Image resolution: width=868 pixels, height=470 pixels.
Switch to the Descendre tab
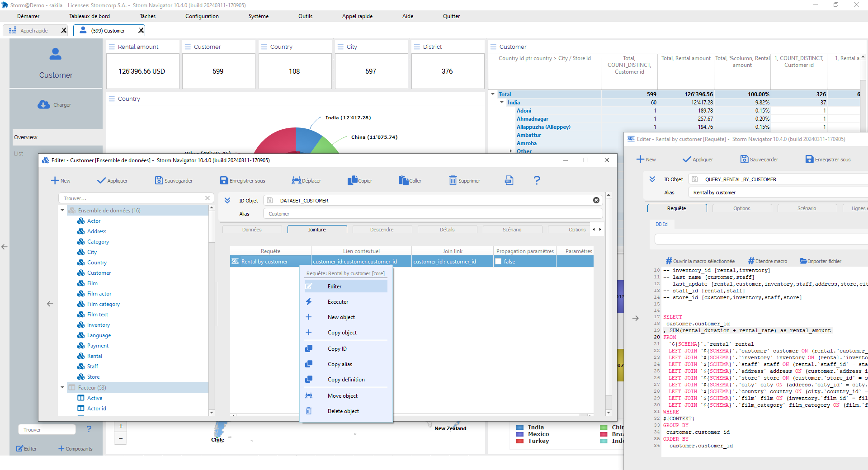pos(382,230)
